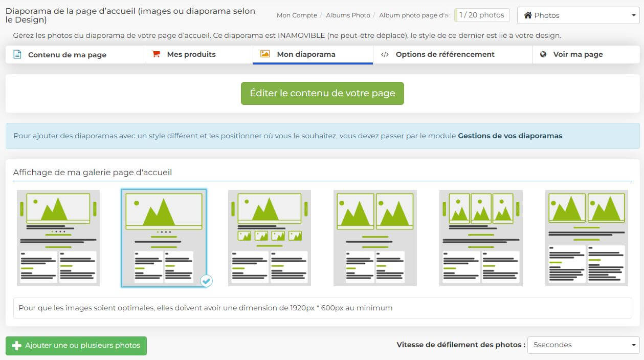Select the highlighted full-width single image layout
The height and width of the screenshot is (360, 644).
[x=164, y=238]
